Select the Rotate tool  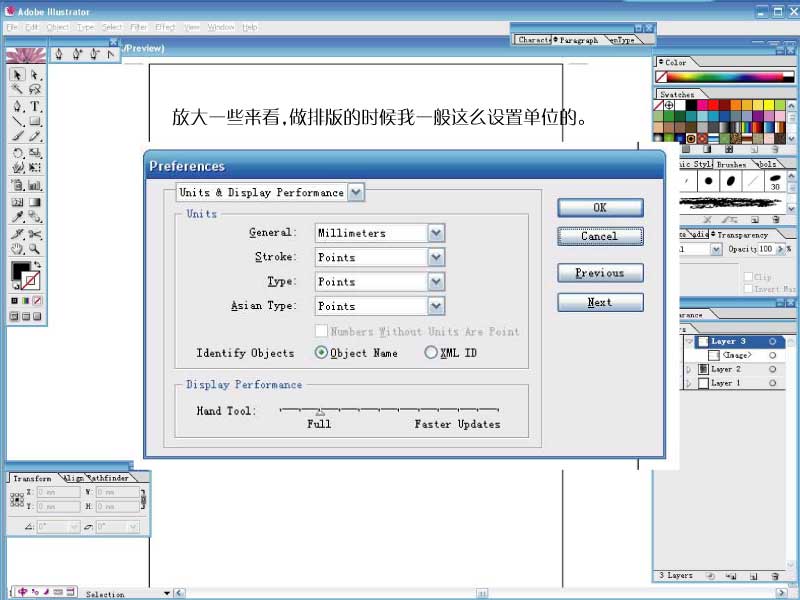[17, 153]
